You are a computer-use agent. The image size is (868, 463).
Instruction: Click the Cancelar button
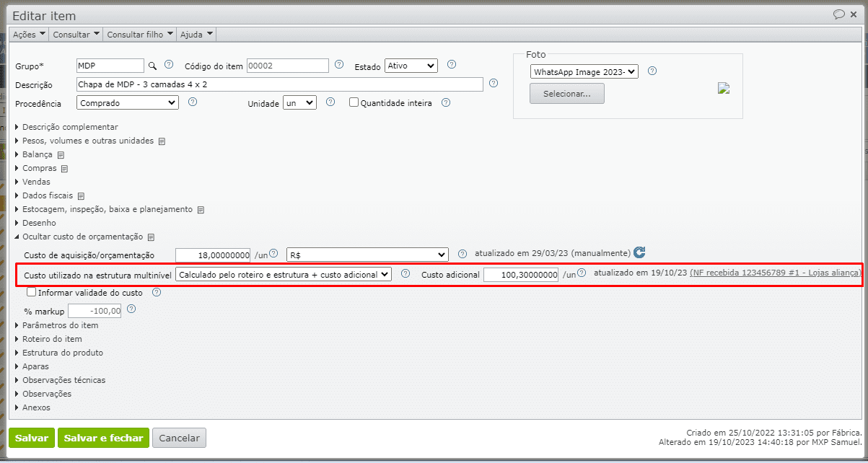pos(179,438)
